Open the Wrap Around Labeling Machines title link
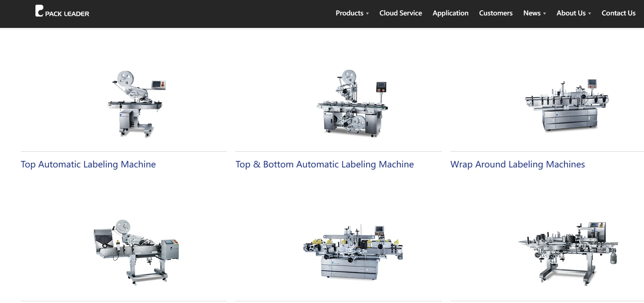The image size is (644, 303). pos(517,164)
